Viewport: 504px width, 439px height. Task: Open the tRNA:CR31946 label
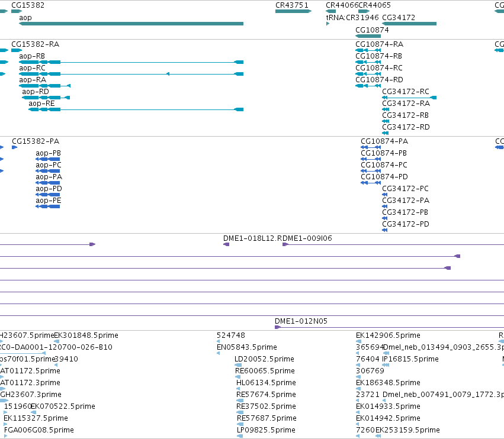(x=352, y=18)
